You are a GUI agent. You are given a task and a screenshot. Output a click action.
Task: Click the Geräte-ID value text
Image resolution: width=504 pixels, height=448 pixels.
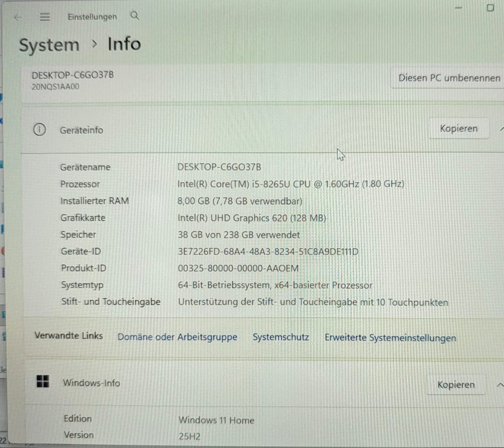[x=268, y=251]
